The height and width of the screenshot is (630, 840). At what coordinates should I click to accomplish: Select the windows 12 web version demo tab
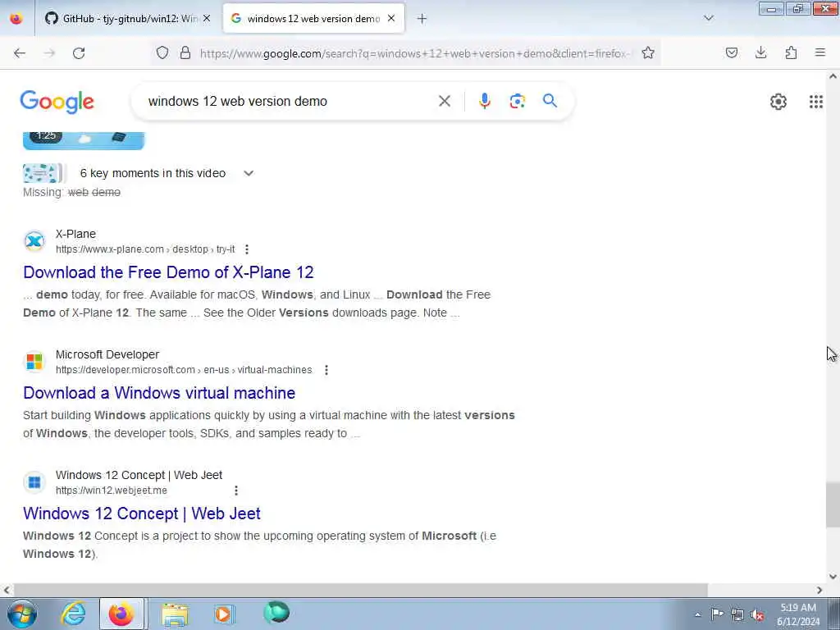[313, 18]
